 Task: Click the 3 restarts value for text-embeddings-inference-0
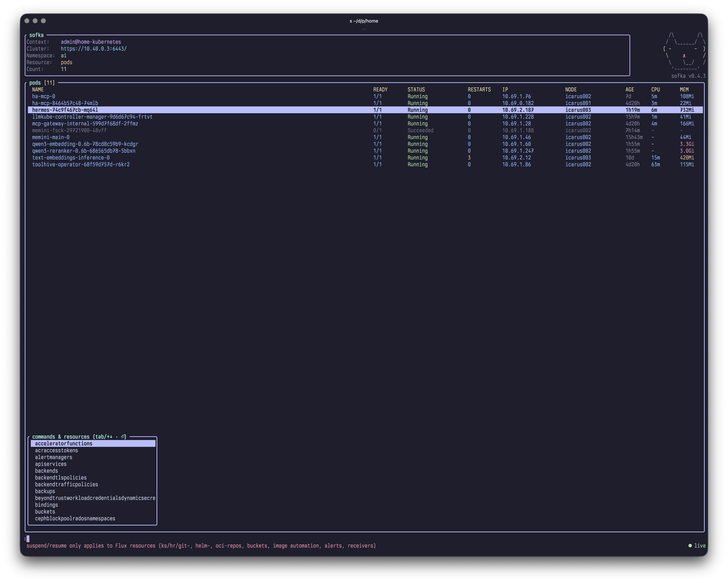[x=469, y=157]
